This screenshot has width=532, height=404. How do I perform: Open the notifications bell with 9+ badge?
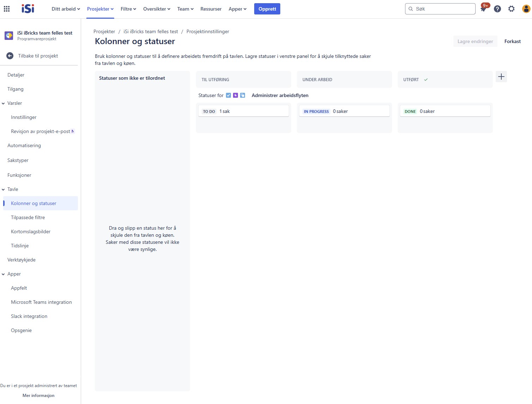click(483, 9)
